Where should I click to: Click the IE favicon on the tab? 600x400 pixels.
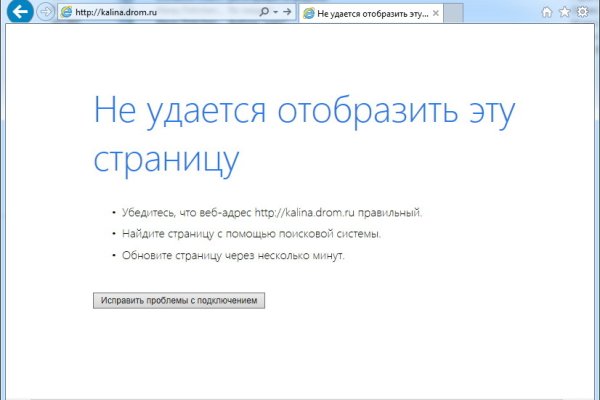tap(309, 13)
